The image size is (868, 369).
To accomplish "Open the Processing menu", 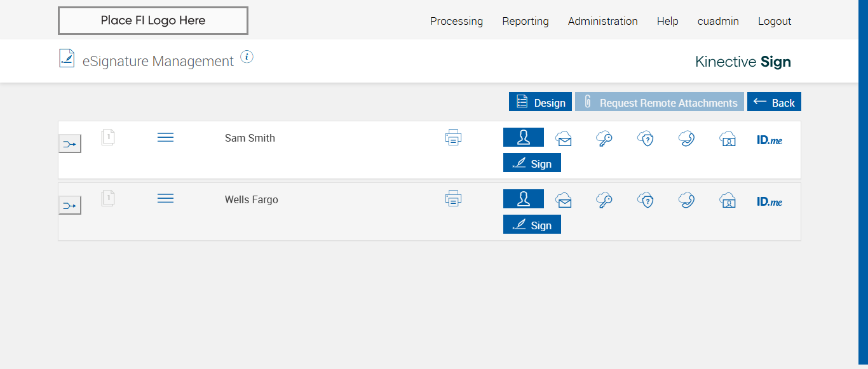I will tap(456, 21).
